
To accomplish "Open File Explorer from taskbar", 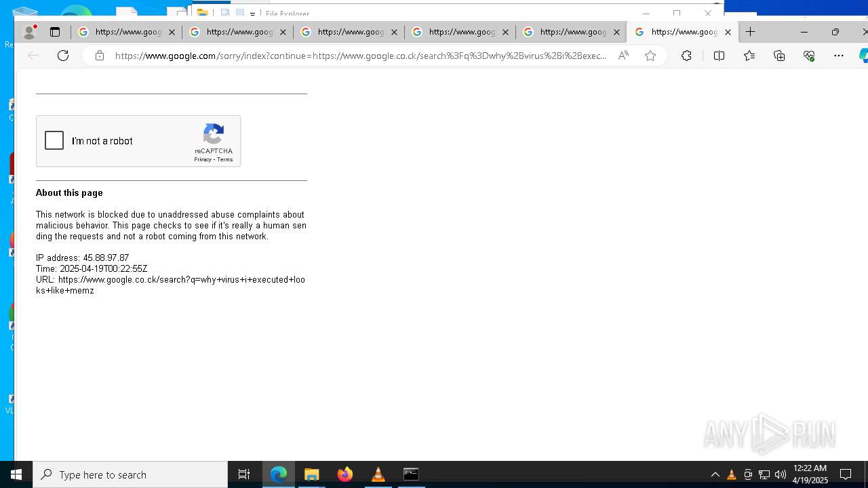I will tap(311, 474).
